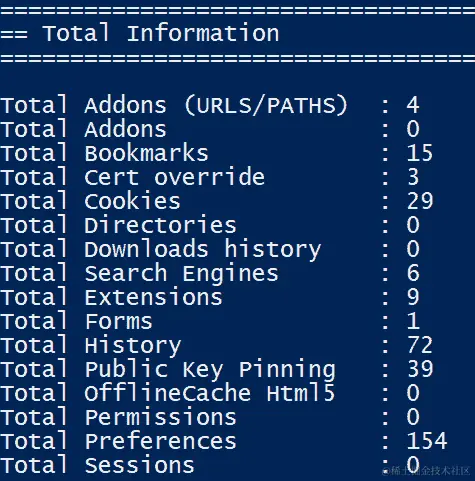Select the "Total Cert override" label
The image size is (475, 481).
[132, 177]
